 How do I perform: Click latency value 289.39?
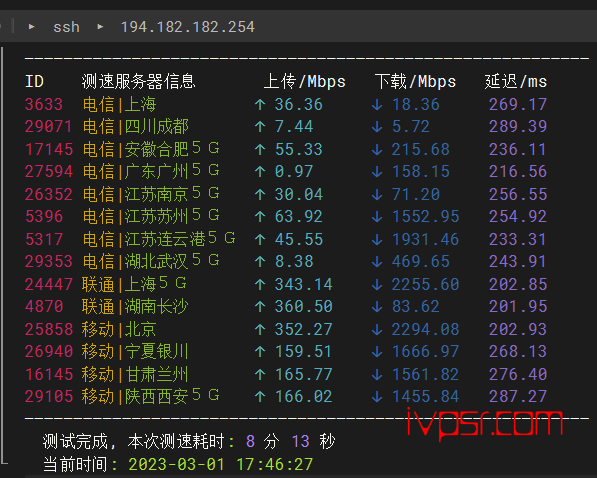coord(518,126)
